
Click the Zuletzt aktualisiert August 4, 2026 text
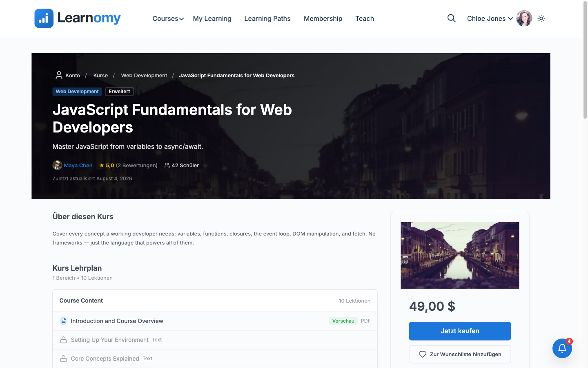pos(92,179)
